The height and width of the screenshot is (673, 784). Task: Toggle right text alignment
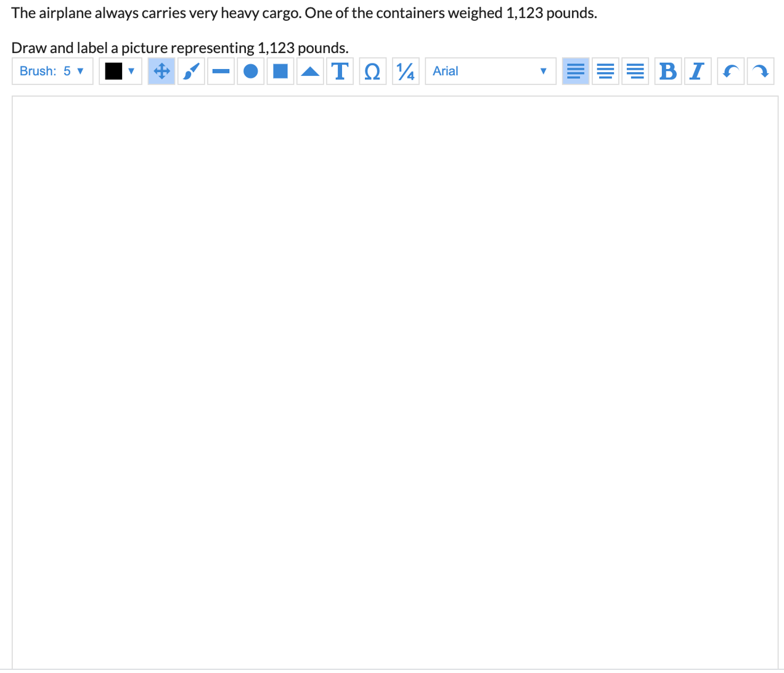tap(635, 71)
